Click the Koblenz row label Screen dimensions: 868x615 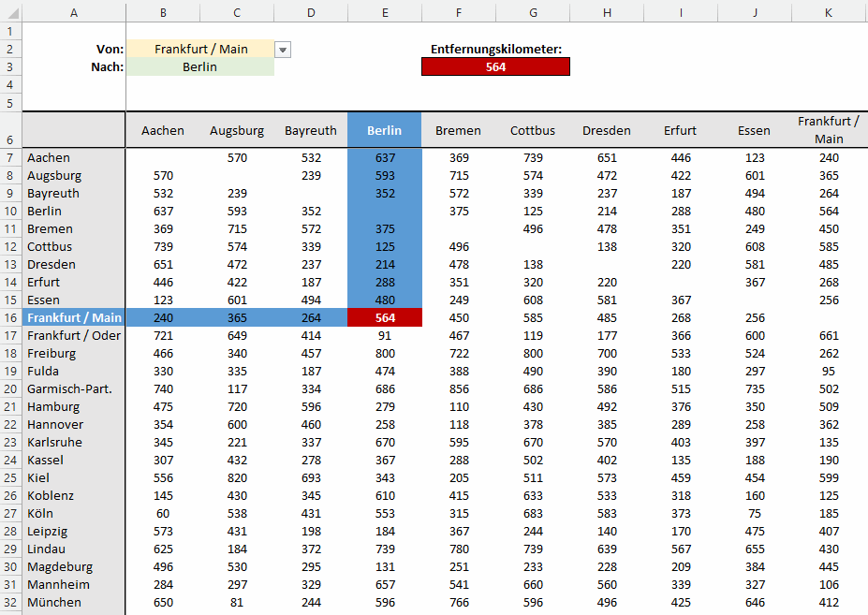51,495
